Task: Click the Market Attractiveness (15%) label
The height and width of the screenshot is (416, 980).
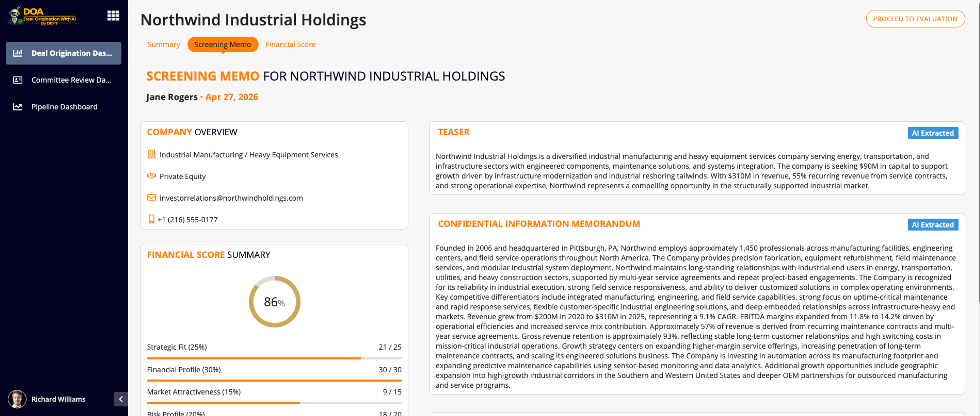Action: point(194,392)
